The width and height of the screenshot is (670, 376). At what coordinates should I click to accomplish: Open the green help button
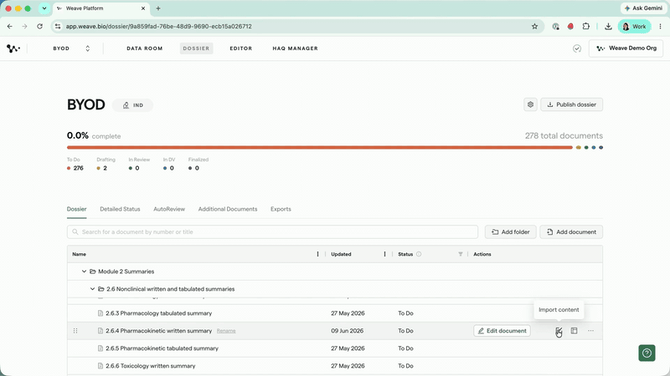coord(647,353)
